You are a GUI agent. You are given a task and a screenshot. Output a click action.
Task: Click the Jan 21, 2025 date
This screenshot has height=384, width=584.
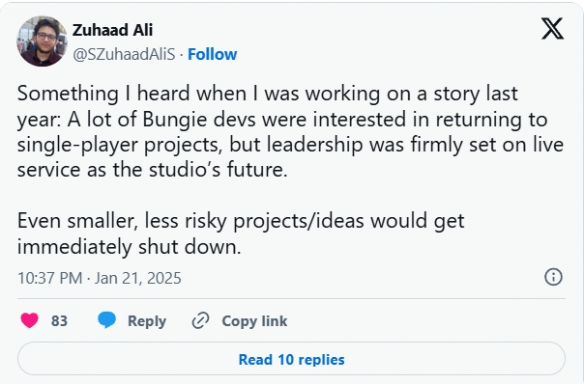[x=138, y=278]
